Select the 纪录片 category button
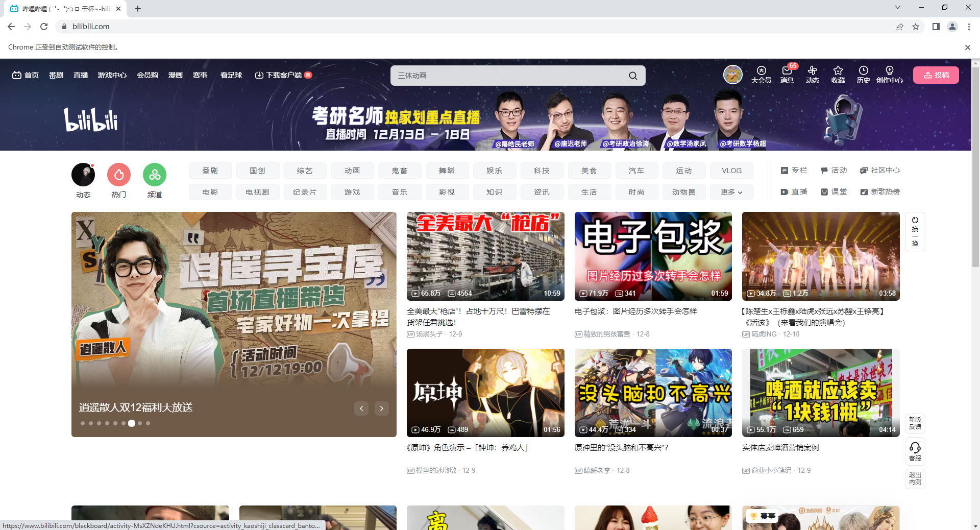This screenshot has height=530, width=980. tap(305, 192)
